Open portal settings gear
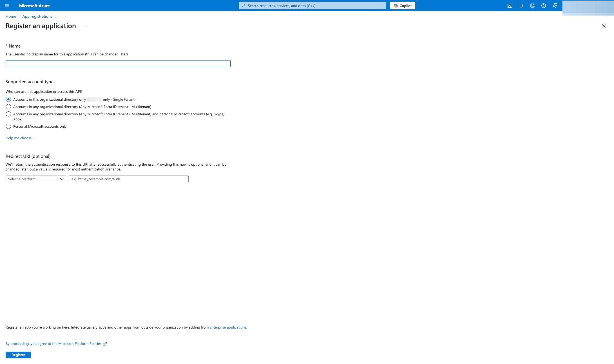The height and width of the screenshot is (364, 614). coord(532,6)
